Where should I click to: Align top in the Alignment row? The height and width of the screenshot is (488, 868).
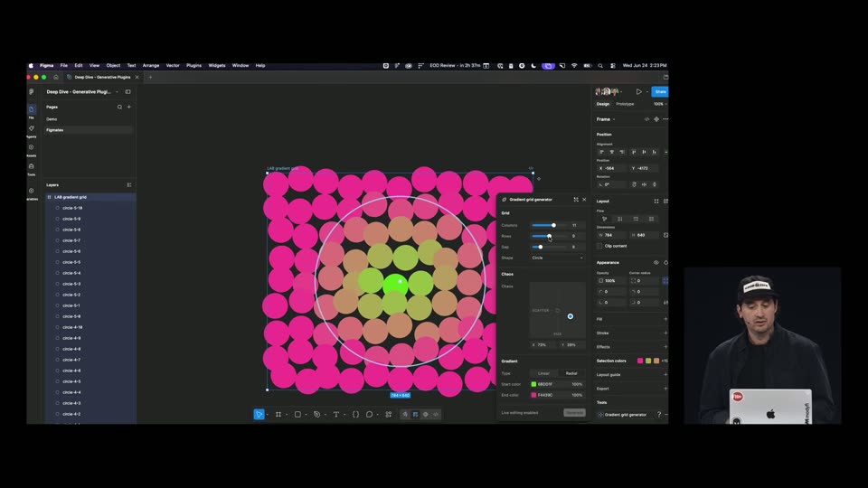click(634, 152)
